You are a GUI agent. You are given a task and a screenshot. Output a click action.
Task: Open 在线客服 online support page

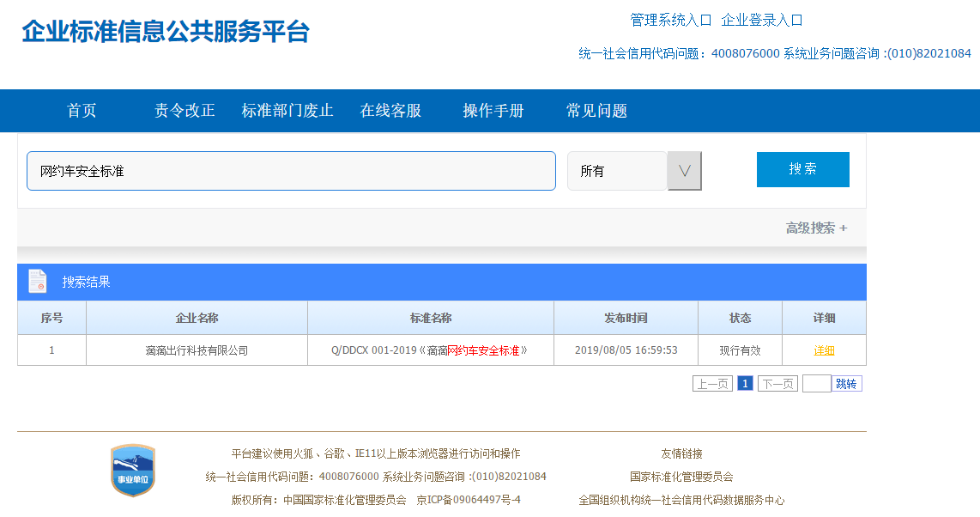(x=390, y=111)
